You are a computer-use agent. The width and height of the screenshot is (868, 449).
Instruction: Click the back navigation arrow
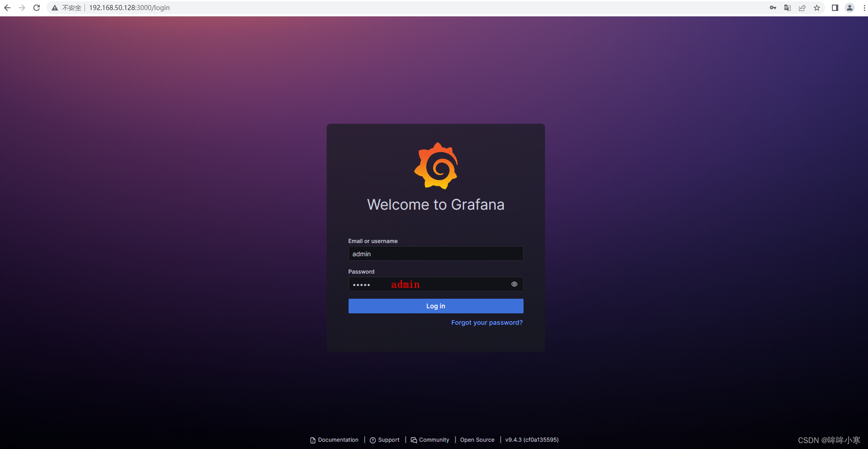coord(7,8)
